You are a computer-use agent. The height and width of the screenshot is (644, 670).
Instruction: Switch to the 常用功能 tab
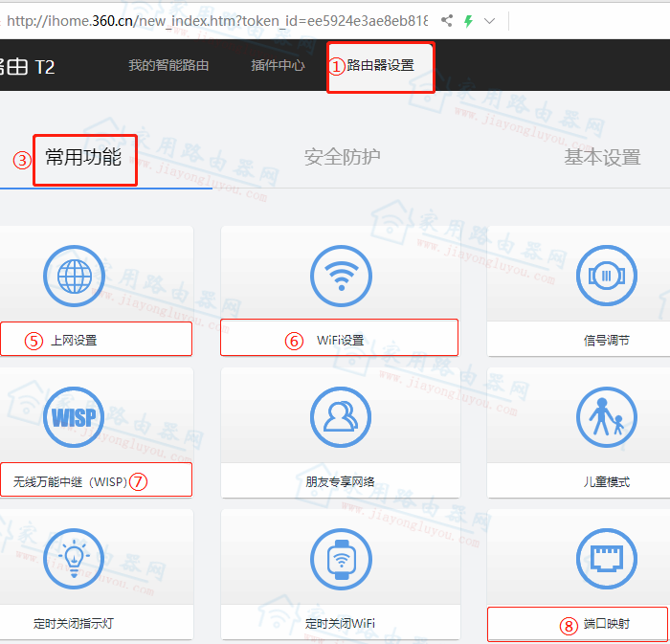tap(83, 157)
